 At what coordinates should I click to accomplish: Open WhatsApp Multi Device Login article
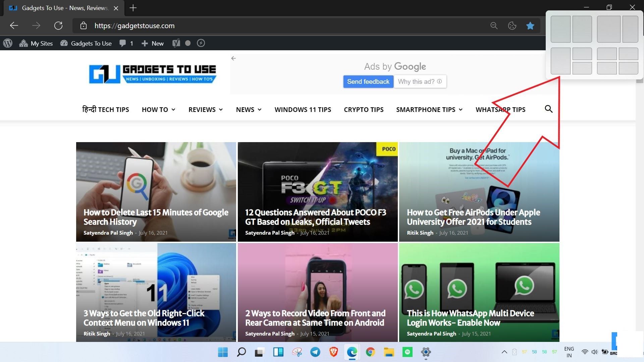[470, 318]
